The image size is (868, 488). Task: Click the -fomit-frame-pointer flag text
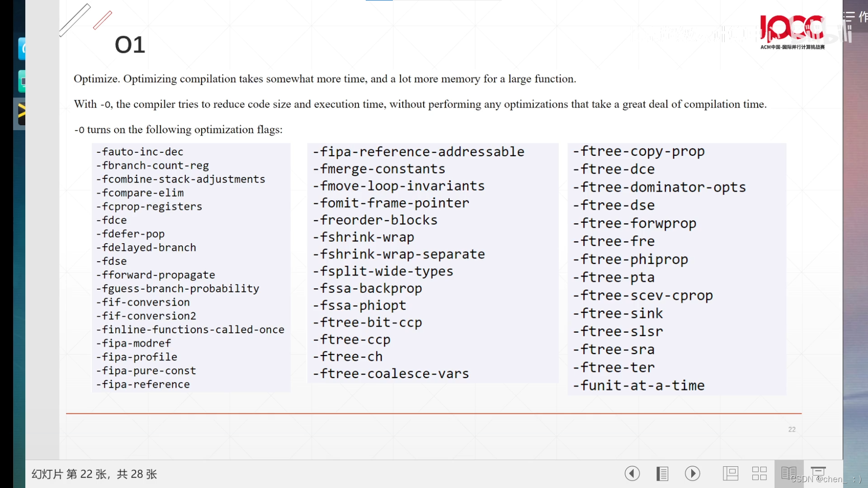pos(391,203)
